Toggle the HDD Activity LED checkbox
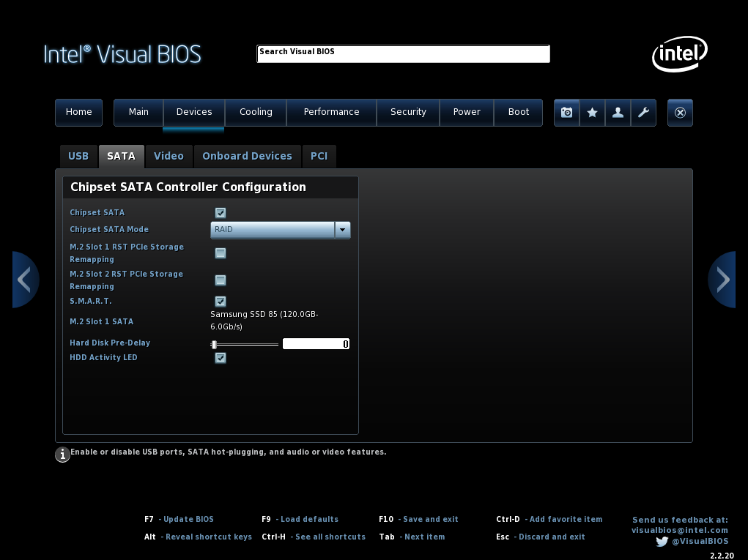This screenshot has height=560, width=748. pos(221,357)
